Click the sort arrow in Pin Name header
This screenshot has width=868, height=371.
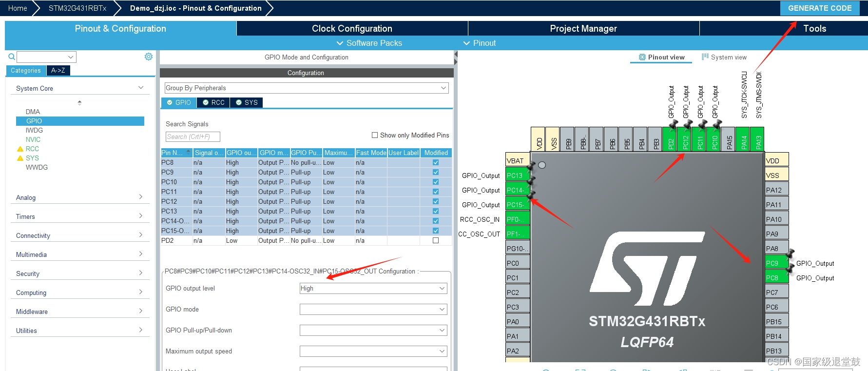(189, 153)
